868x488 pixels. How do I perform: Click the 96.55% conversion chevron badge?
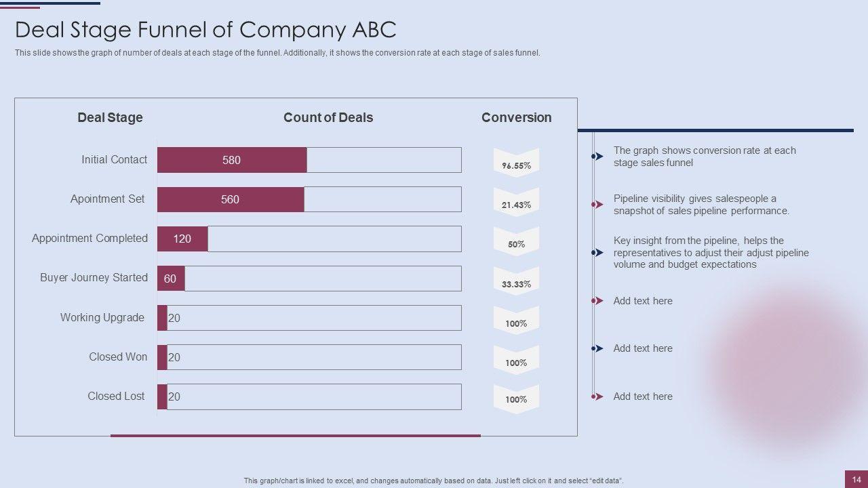pos(516,163)
